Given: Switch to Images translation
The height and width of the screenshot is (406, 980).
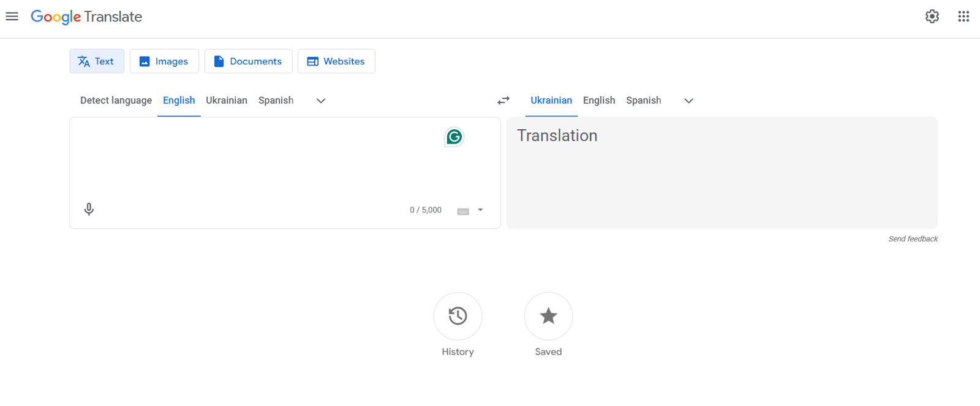Looking at the screenshot, I should click(x=164, y=61).
